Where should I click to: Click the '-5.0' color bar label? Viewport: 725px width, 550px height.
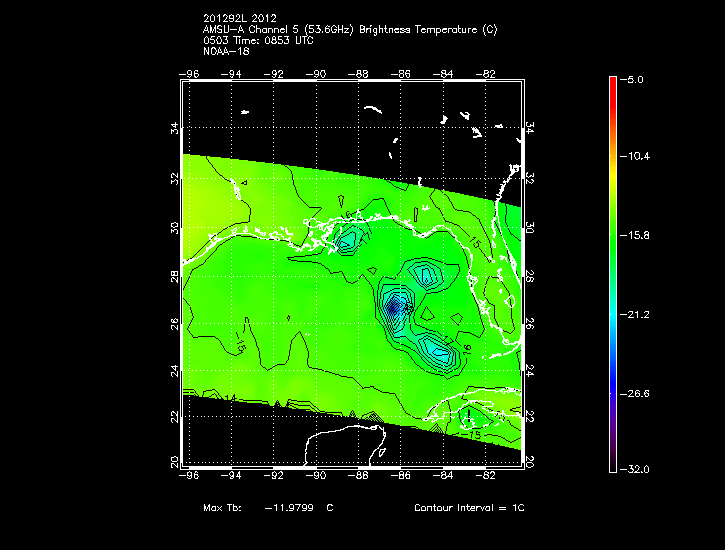point(632,79)
